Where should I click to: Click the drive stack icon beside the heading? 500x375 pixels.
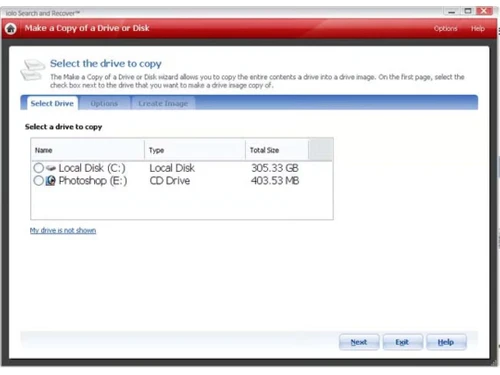pyautogui.click(x=32, y=69)
